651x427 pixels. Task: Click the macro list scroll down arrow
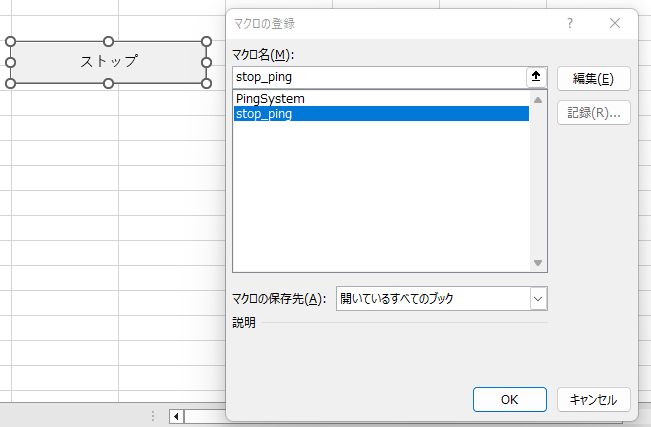coord(538,263)
